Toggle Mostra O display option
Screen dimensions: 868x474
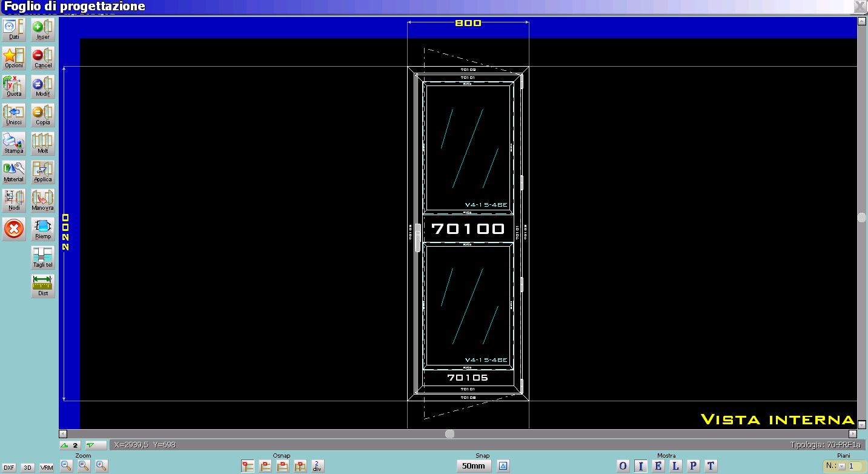623,466
